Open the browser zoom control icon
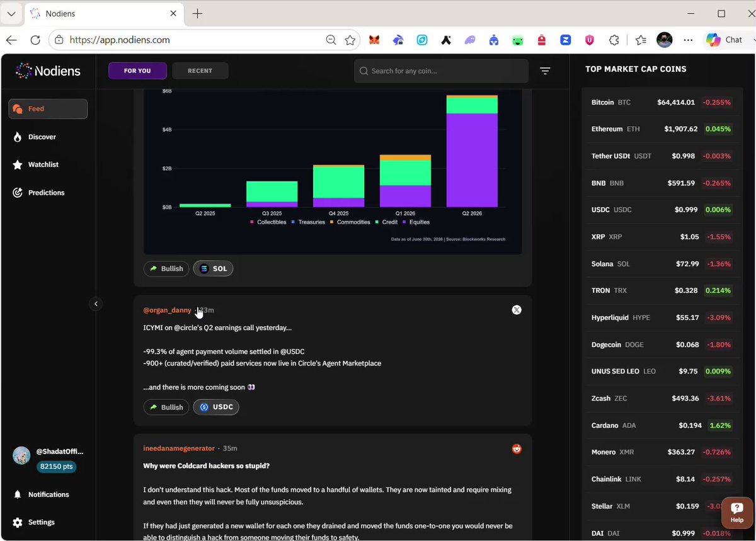756x541 pixels. [331, 40]
